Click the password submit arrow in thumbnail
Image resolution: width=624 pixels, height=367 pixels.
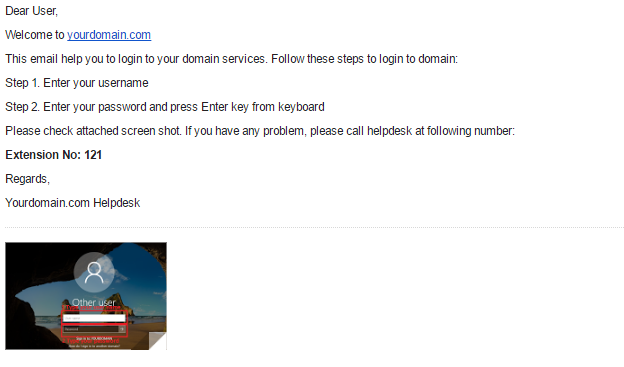coord(122,329)
